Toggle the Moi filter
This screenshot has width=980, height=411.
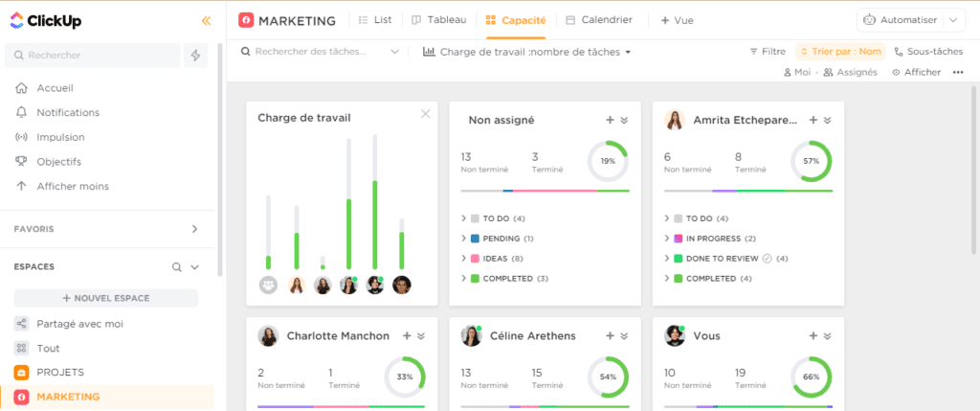[x=796, y=72]
